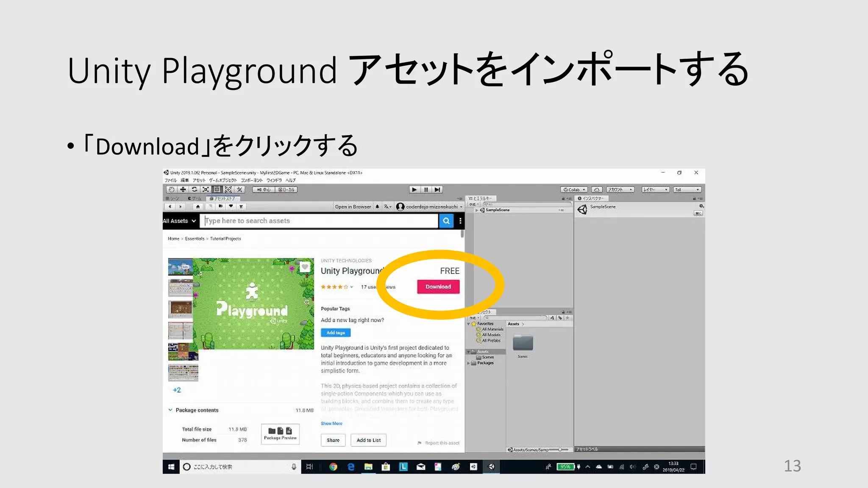
Task: Click the search assets input field
Action: (x=319, y=221)
